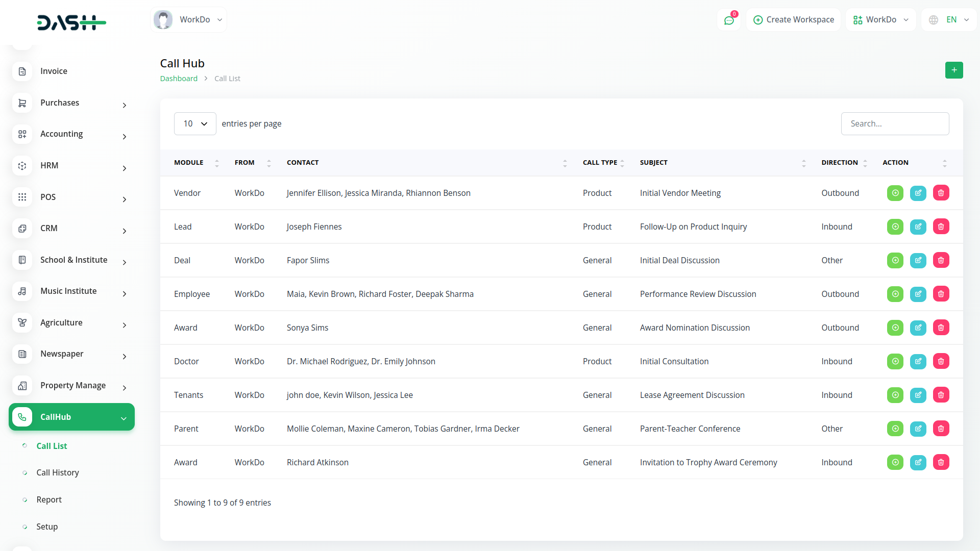The image size is (980, 551).
Task: Open the chat messages notification icon
Action: [728, 20]
